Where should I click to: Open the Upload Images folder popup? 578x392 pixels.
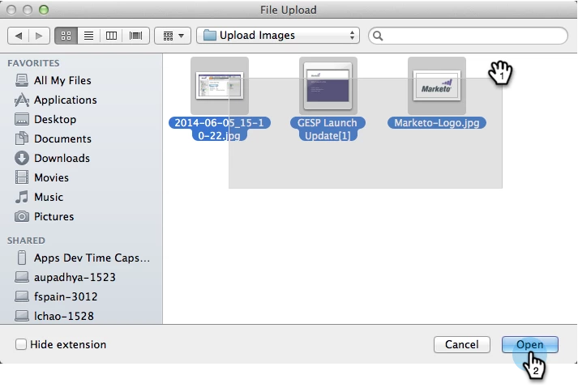tap(278, 36)
